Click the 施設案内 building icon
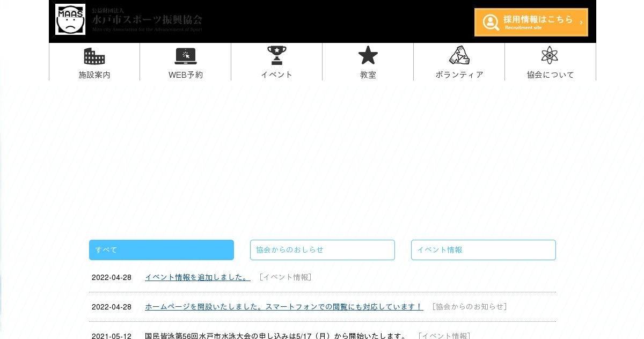644x339 pixels. (94, 56)
